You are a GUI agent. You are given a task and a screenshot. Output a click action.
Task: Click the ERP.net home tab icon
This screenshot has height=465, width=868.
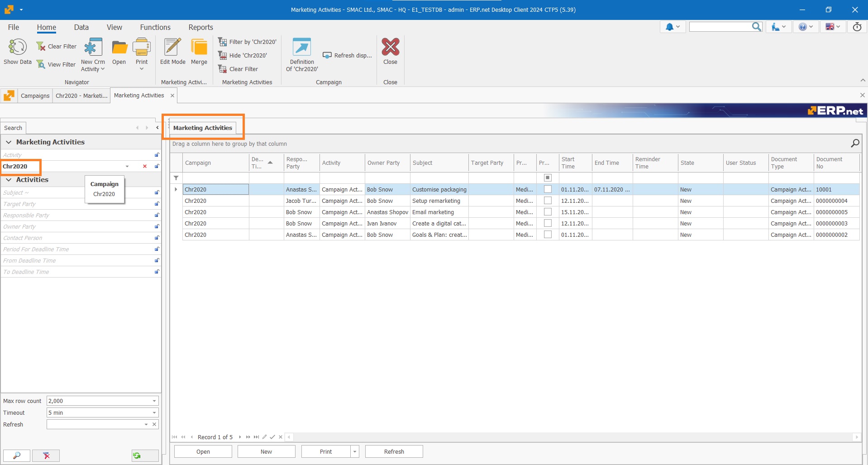pyautogui.click(x=9, y=96)
